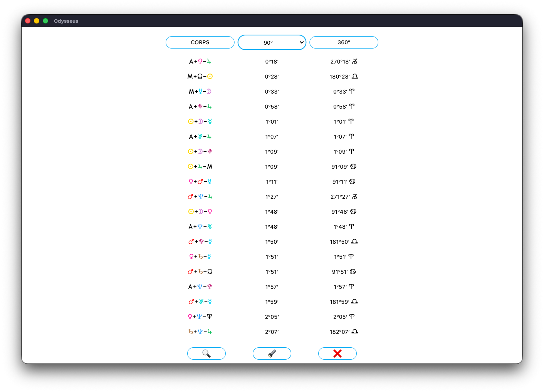Select the 91°11′ Cancer position value
The image size is (544, 392).
(x=344, y=182)
